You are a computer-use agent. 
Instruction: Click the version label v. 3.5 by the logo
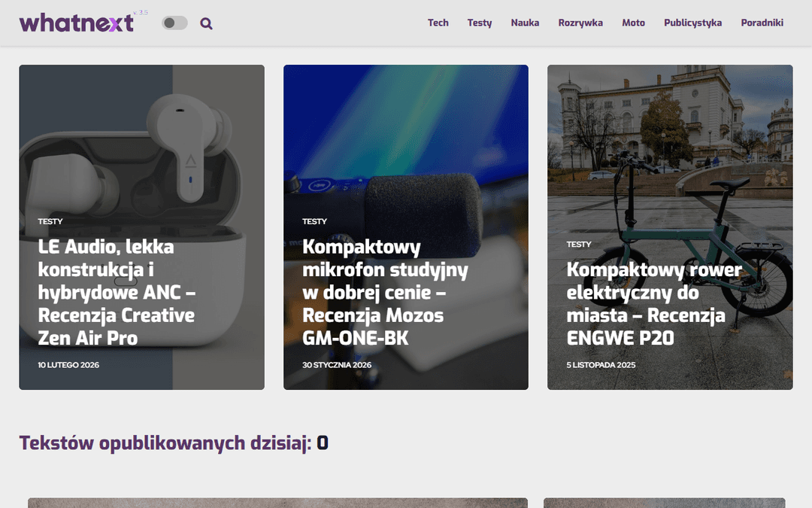click(141, 13)
